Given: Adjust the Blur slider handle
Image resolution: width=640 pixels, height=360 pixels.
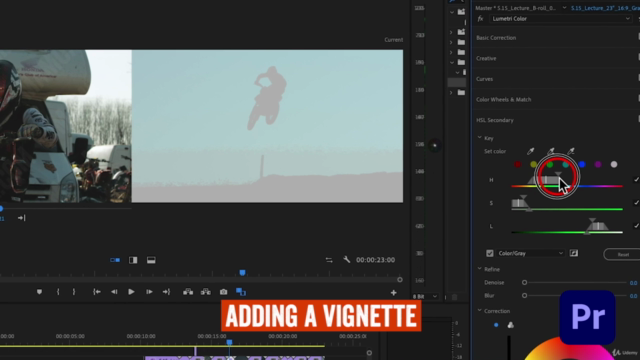Looking at the screenshot, I should pos(524,296).
